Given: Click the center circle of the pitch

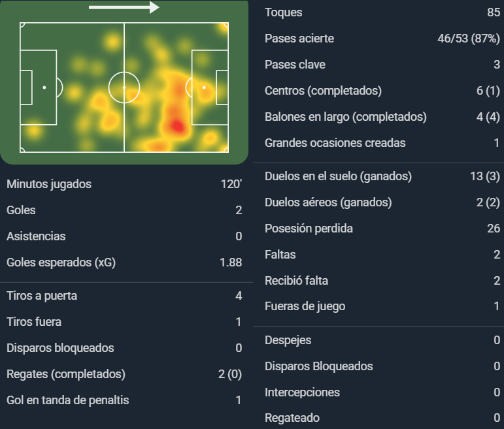Looking at the screenshot, I should [x=124, y=87].
